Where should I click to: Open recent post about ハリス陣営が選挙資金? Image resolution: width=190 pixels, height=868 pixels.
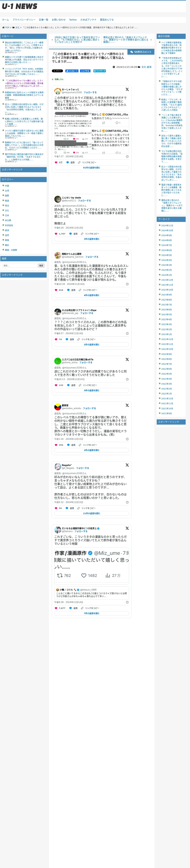click(x=171, y=48)
